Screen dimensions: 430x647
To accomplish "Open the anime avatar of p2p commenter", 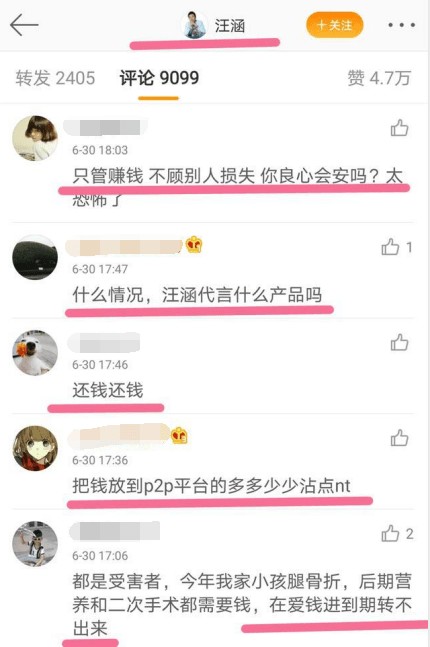I will (35, 448).
